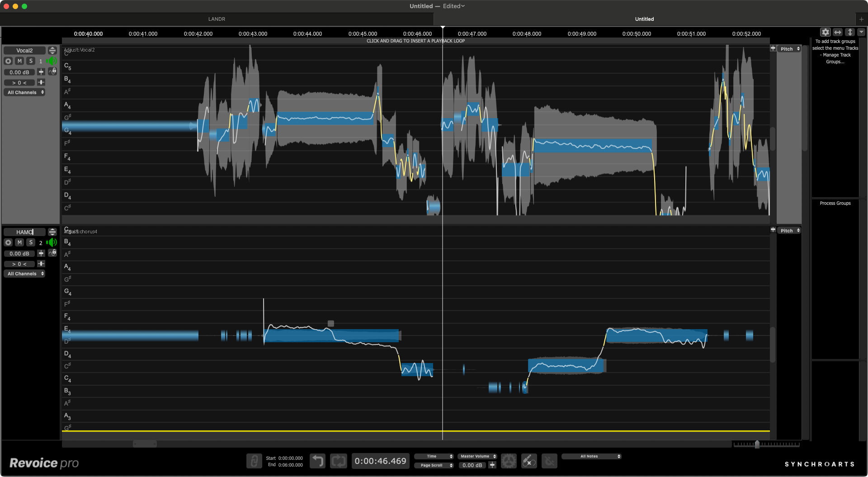868x477 pixels.
Task: Click the link icon in bottom transport bar
Action: click(254, 461)
